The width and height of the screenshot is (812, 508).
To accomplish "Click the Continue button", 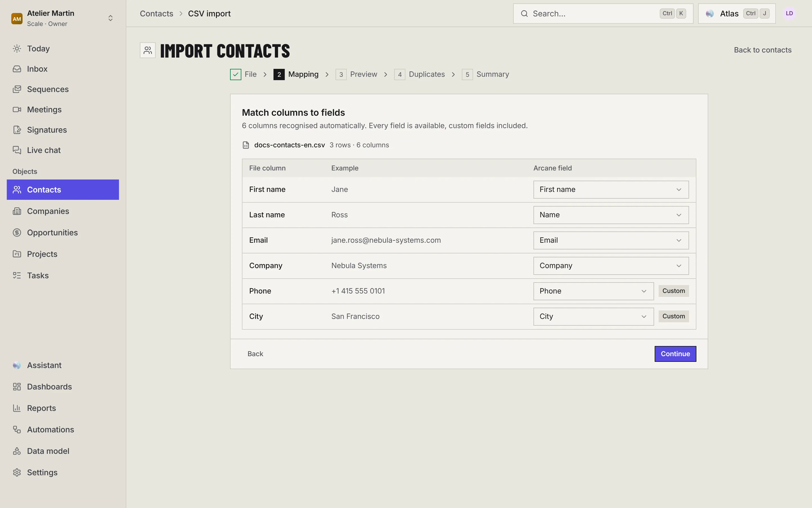I will (x=675, y=354).
